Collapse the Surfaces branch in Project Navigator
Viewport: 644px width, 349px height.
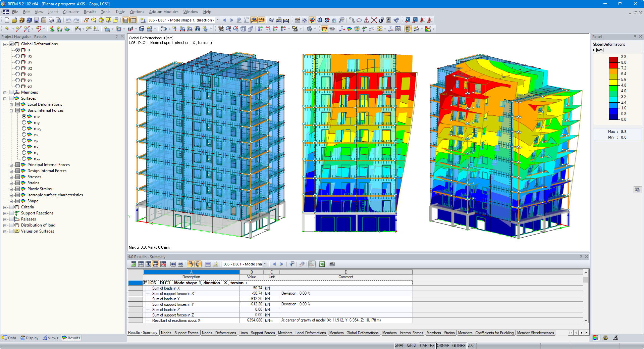(5, 98)
